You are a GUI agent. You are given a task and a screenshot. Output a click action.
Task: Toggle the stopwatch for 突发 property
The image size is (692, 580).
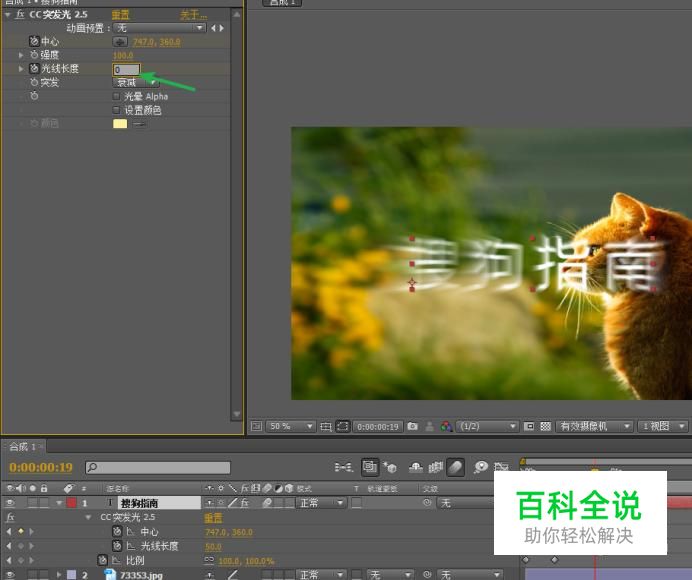(x=34, y=82)
